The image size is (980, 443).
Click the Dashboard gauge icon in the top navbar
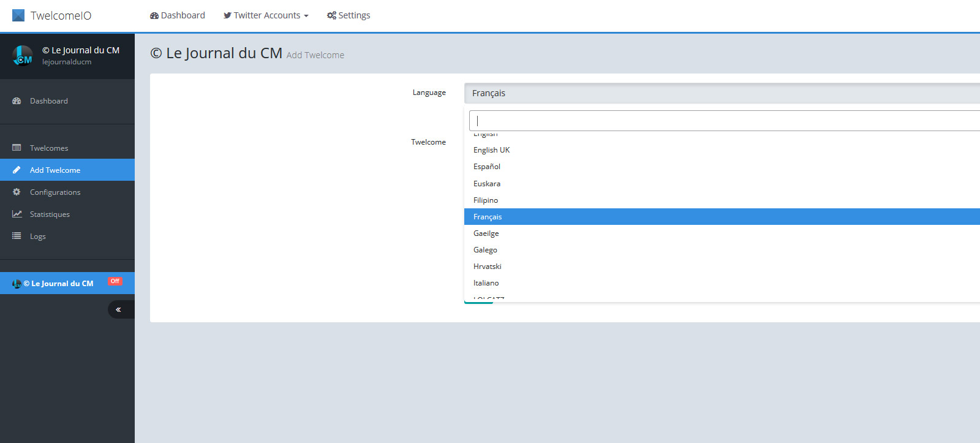coord(154,15)
